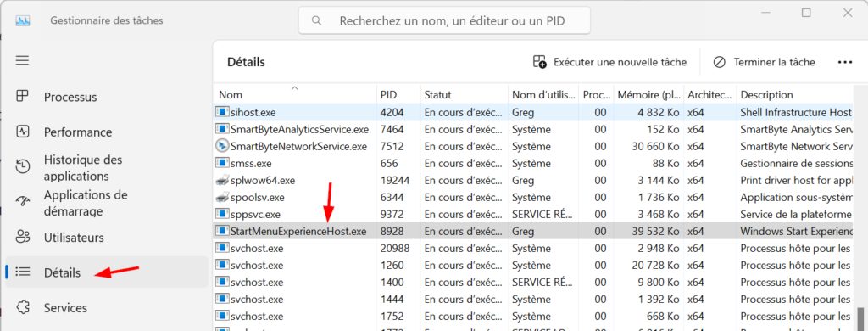The image size is (868, 331).
Task: Select the Applications de démarrage icon
Action: coord(22,202)
